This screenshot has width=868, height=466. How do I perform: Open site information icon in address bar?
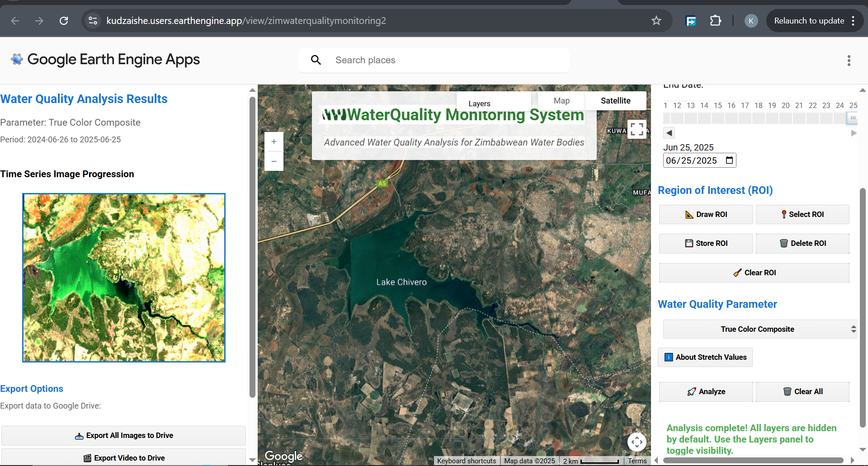coord(93,21)
